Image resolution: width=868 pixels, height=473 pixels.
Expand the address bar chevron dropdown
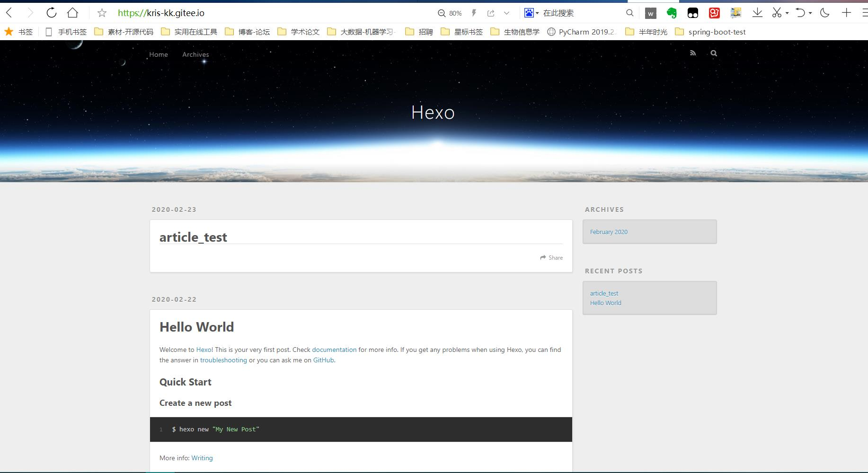[x=506, y=13]
